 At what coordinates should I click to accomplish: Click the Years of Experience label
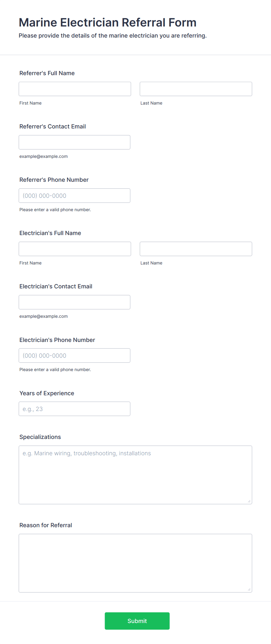point(47,393)
